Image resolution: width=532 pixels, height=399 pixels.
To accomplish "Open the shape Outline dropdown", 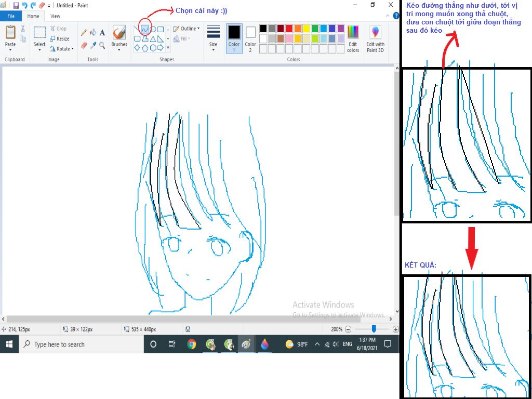I will coord(187,29).
